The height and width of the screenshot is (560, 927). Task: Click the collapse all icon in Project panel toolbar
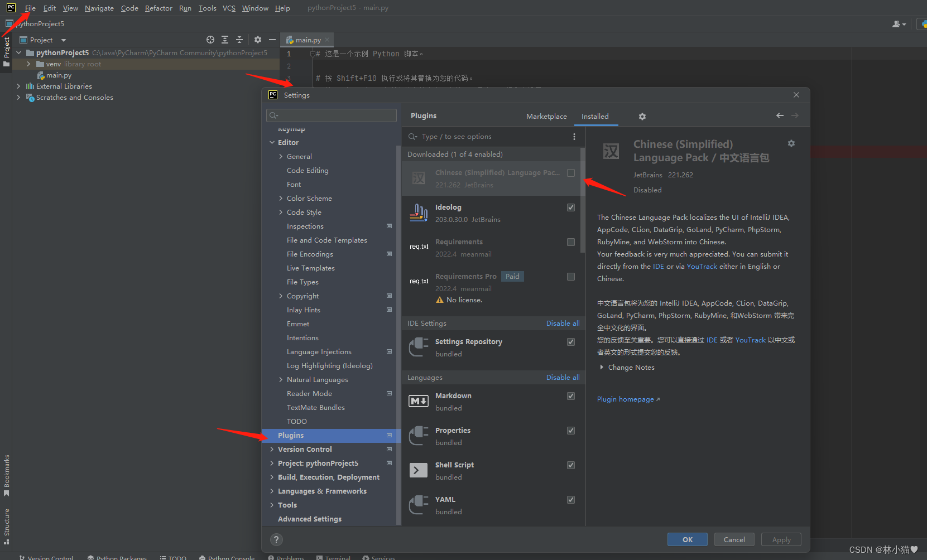239,40
